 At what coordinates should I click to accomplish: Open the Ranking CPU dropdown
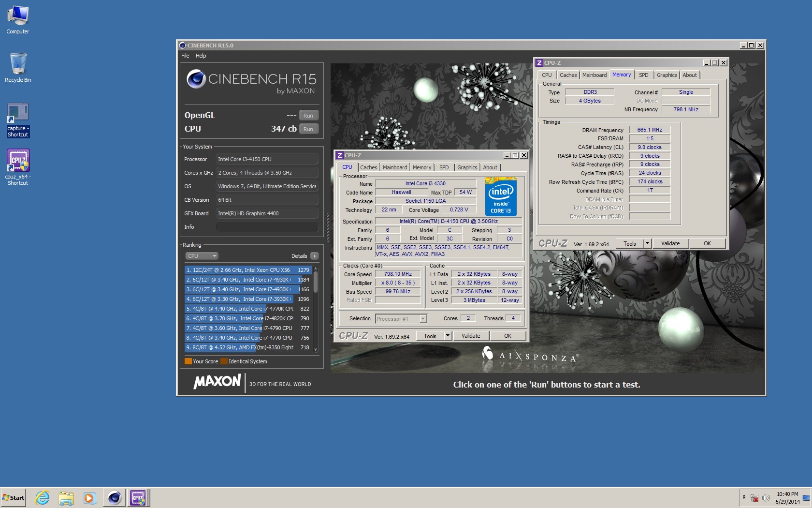[x=202, y=256]
